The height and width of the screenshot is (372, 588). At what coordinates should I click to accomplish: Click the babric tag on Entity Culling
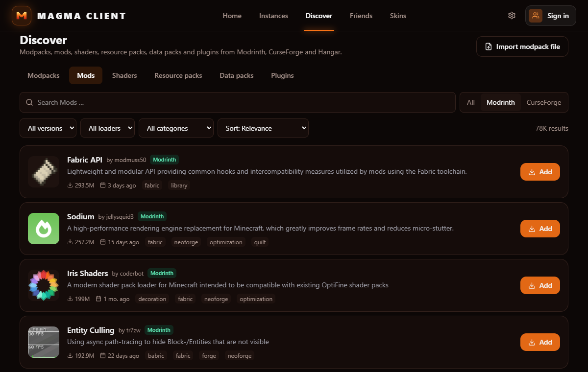tap(157, 356)
